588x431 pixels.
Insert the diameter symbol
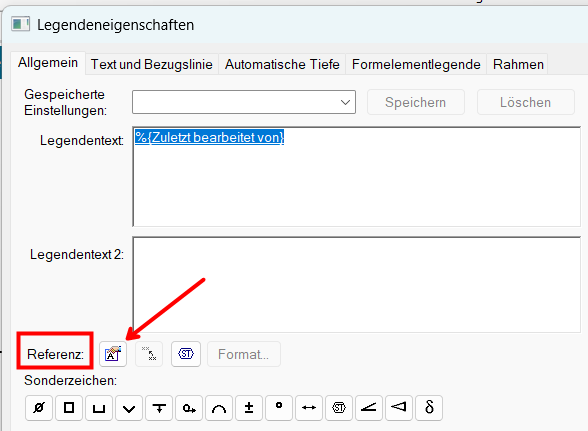click(x=39, y=407)
